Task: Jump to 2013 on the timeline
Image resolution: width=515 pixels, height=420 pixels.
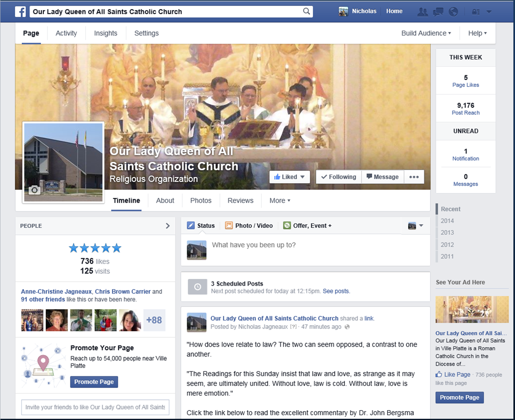Action: pyautogui.click(x=447, y=232)
